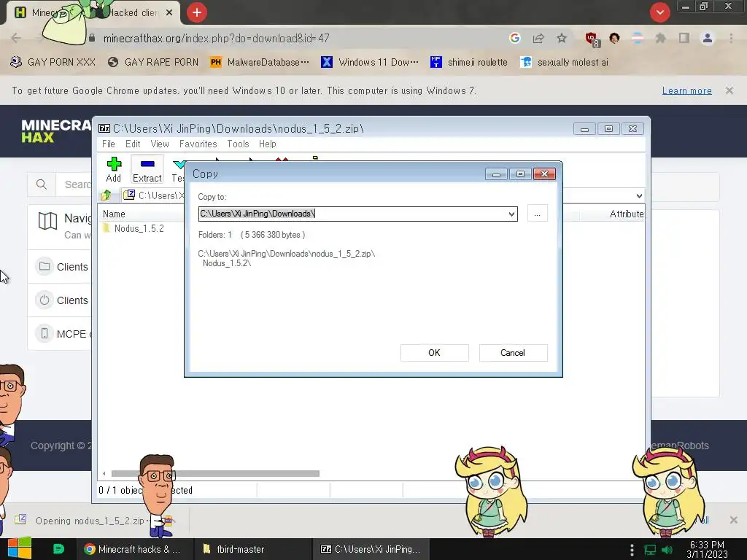747x560 pixels.
Task: Click the green app icon on the taskbar
Action: click(58, 549)
